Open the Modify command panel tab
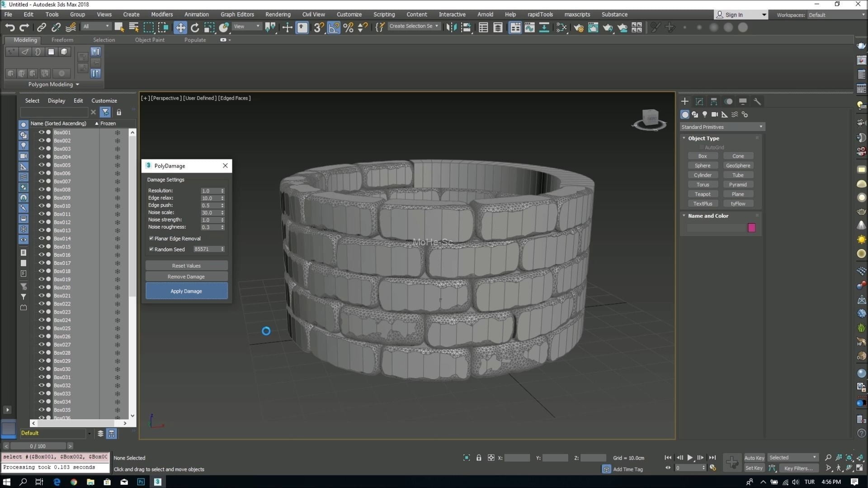868x488 pixels. [699, 101]
